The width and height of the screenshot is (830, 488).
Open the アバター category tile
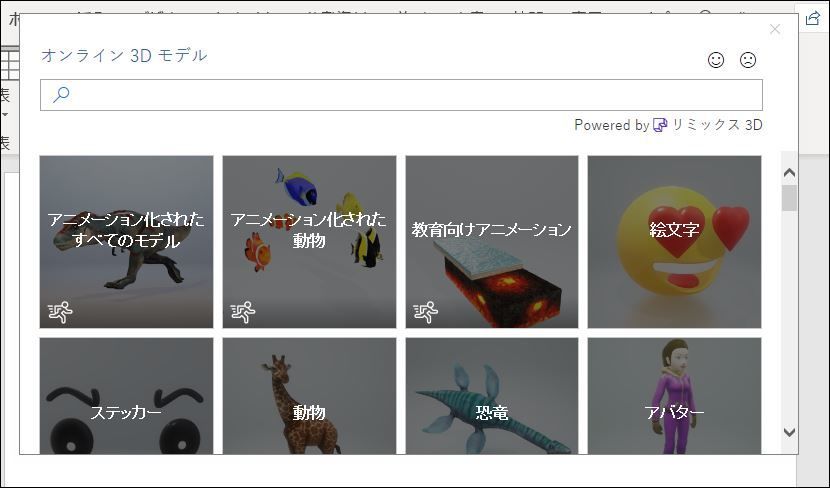click(x=674, y=396)
